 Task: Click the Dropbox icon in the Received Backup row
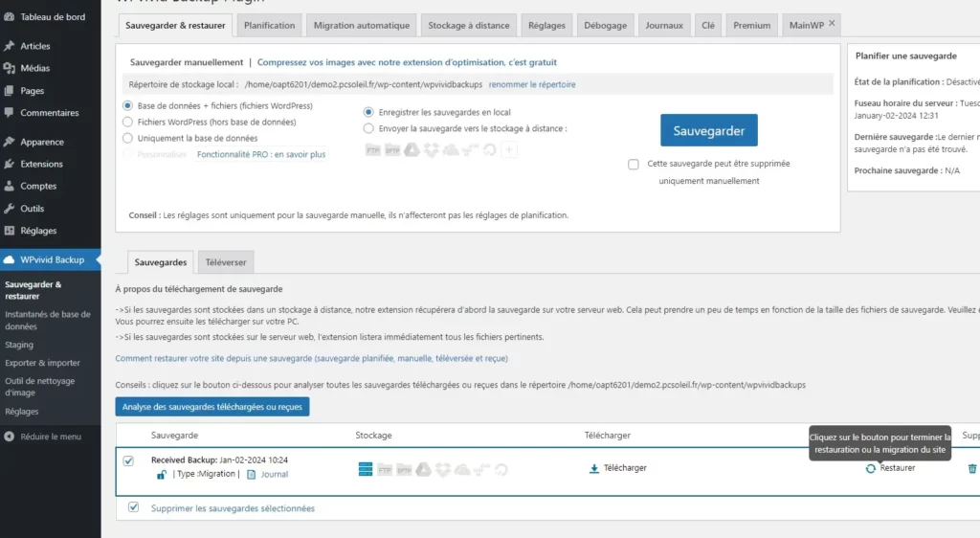443,469
